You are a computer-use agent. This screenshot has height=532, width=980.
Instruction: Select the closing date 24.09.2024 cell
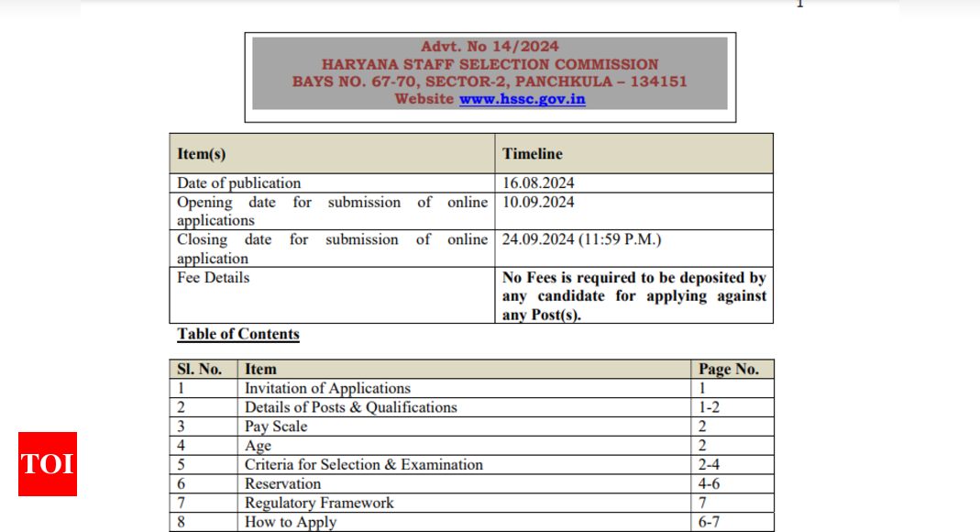tap(582, 240)
